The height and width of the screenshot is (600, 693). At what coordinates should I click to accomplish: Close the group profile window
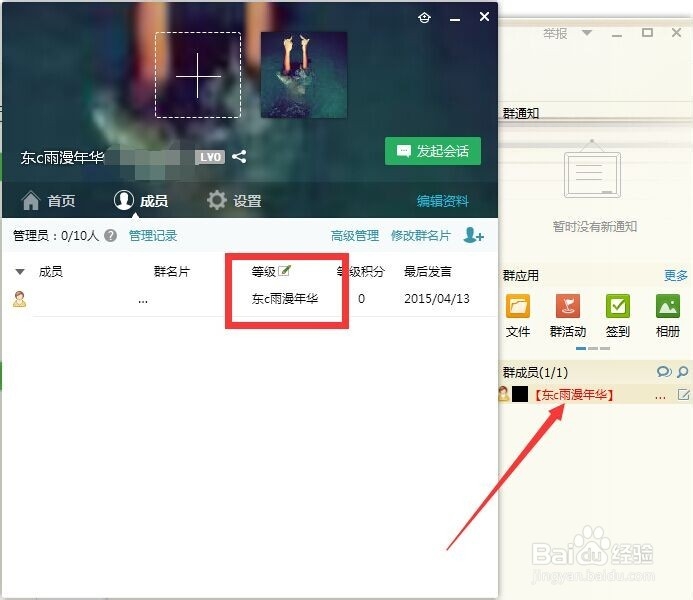(484, 17)
